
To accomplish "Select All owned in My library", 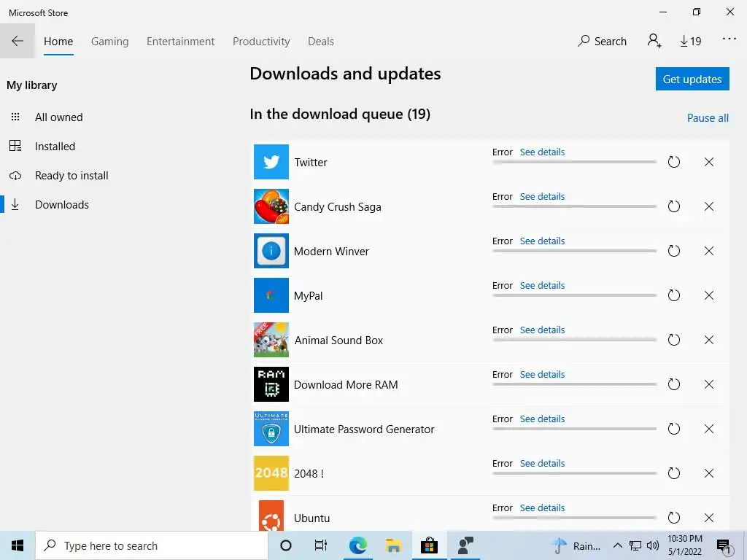I will point(58,117).
